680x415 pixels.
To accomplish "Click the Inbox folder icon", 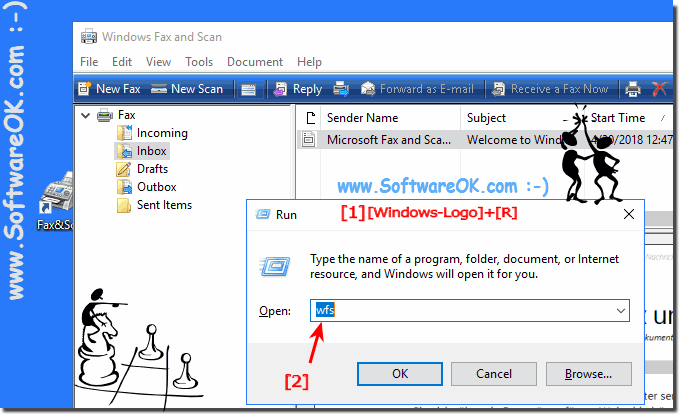I will [124, 151].
